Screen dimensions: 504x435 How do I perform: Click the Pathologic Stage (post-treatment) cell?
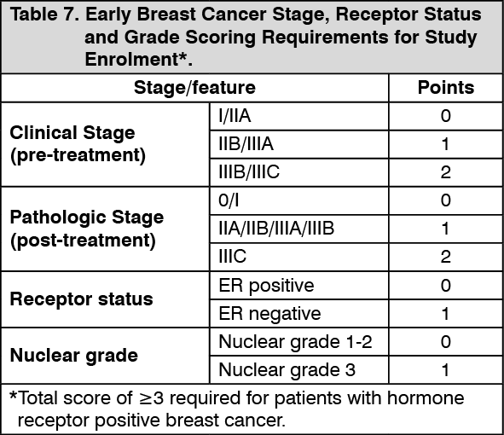click(x=105, y=229)
